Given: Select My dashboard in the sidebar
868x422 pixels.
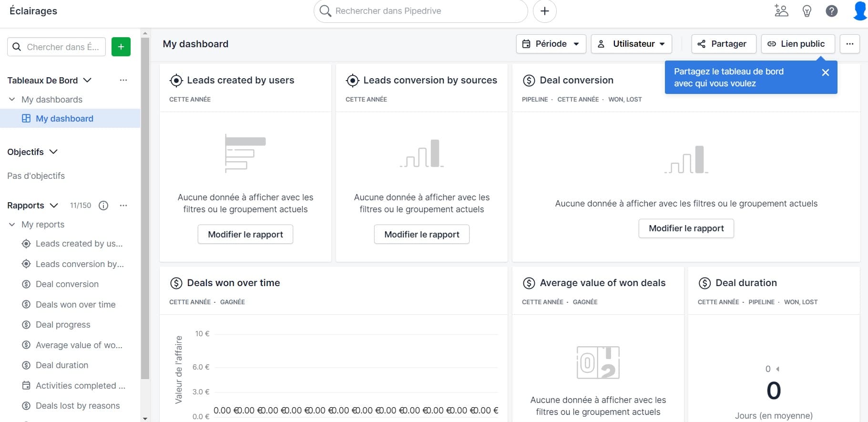Looking at the screenshot, I should [64, 119].
